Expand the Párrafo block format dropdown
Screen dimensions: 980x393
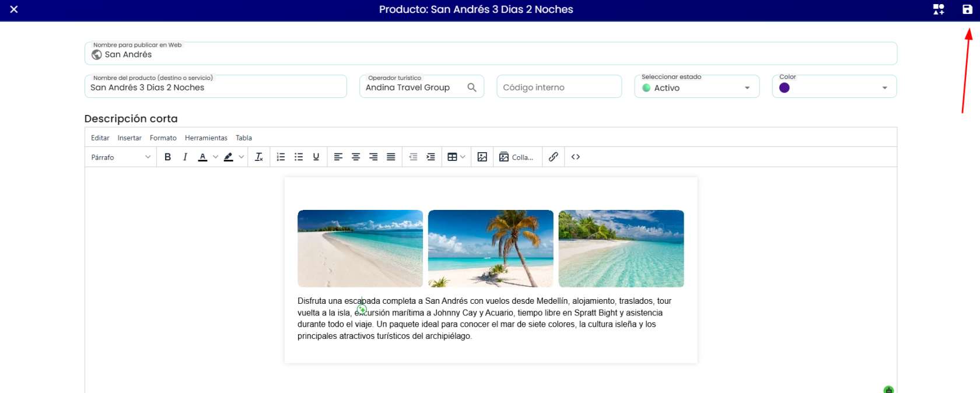coord(121,157)
